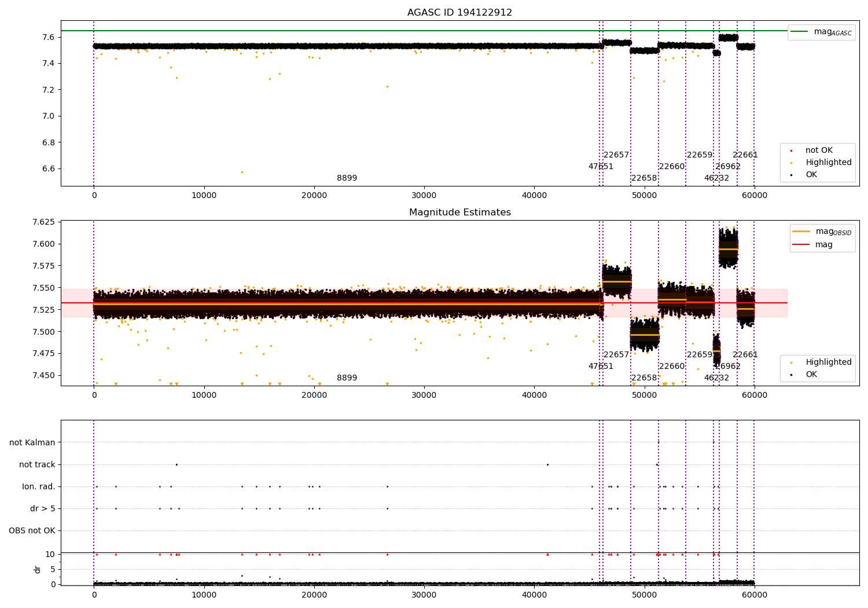Image resolution: width=868 pixels, height=608 pixels.
Task: Click obsid label 22661 in the top plot
Action: 745,155
